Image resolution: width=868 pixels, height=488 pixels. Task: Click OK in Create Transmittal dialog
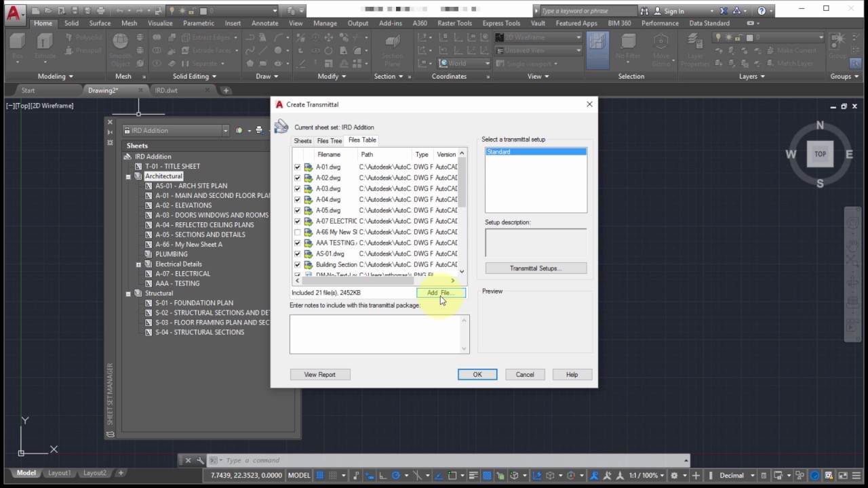pyautogui.click(x=477, y=374)
